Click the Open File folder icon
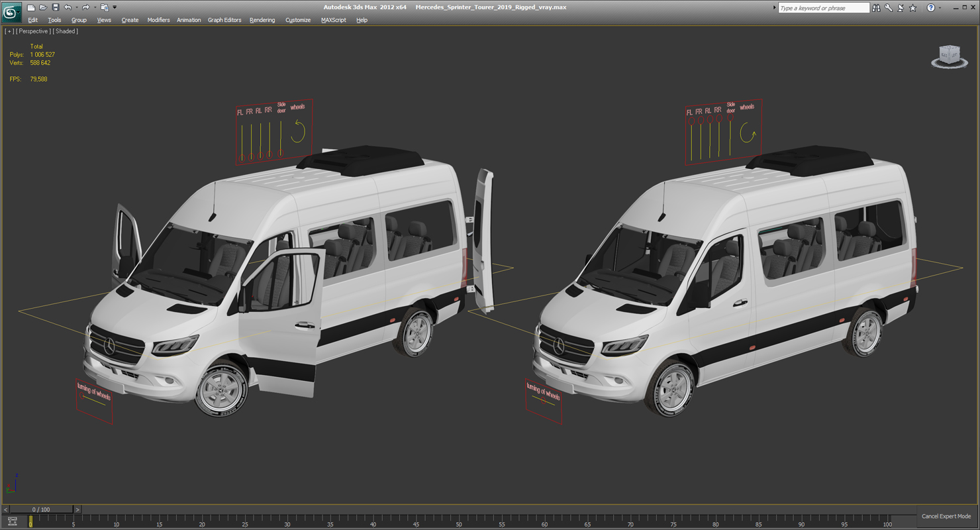Image resolution: width=980 pixels, height=530 pixels. click(x=43, y=7)
